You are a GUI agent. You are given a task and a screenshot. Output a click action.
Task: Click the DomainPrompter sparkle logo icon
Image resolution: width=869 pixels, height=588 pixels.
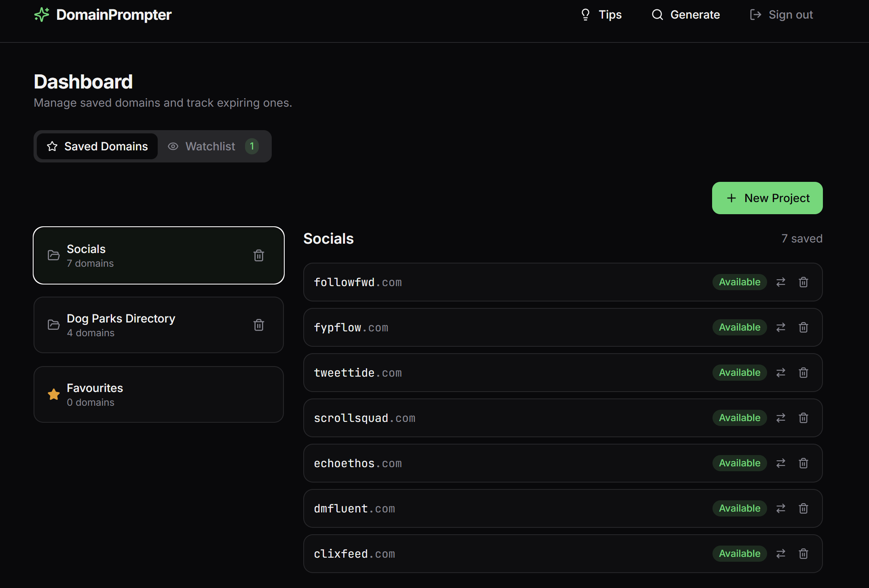point(42,15)
